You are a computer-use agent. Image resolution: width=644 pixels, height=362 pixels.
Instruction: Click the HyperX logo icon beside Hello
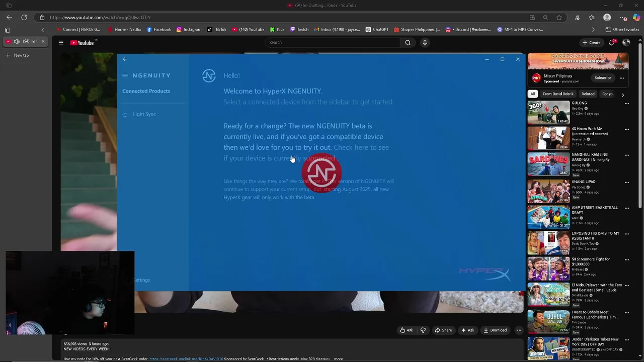point(209,75)
